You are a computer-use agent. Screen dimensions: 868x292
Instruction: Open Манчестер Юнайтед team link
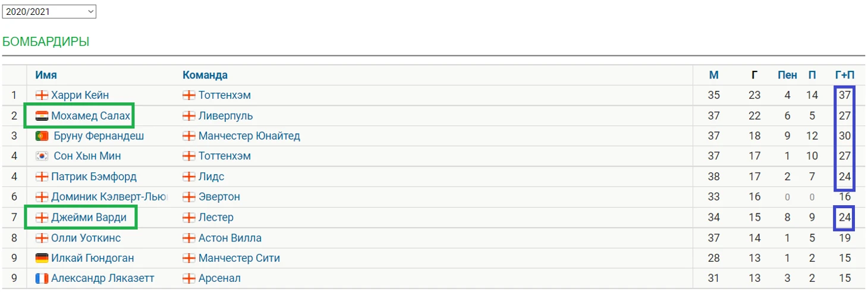[x=249, y=136]
